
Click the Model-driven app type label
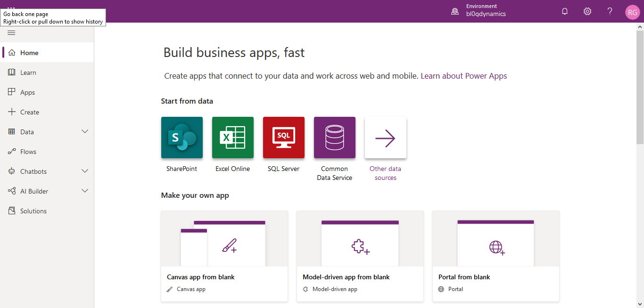[x=335, y=289]
